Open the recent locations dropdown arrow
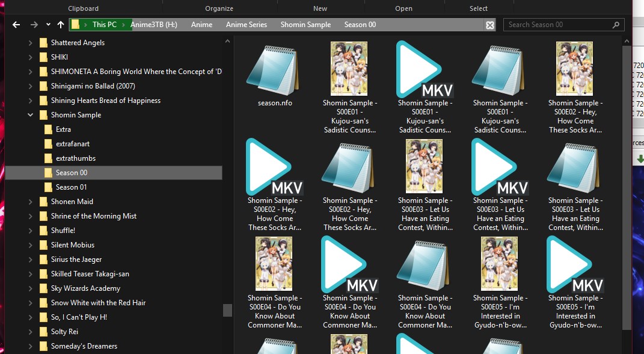This screenshot has width=644, height=354. pos(48,25)
